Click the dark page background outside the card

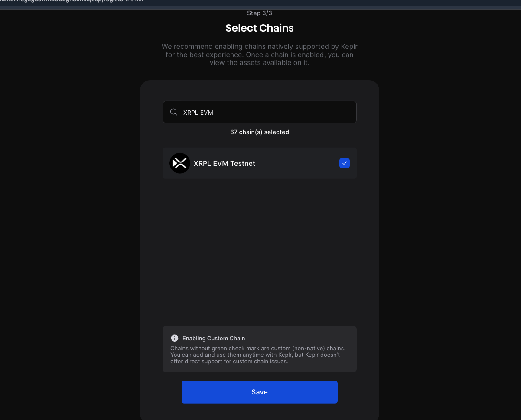pos(451,216)
